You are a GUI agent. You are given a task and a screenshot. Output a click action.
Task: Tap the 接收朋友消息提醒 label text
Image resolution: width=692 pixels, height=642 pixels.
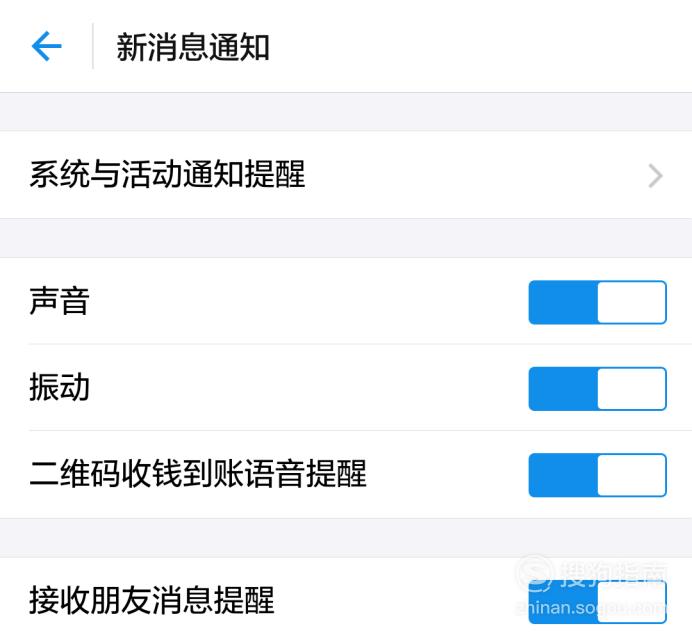pyautogui.click(x=152, y=601)
